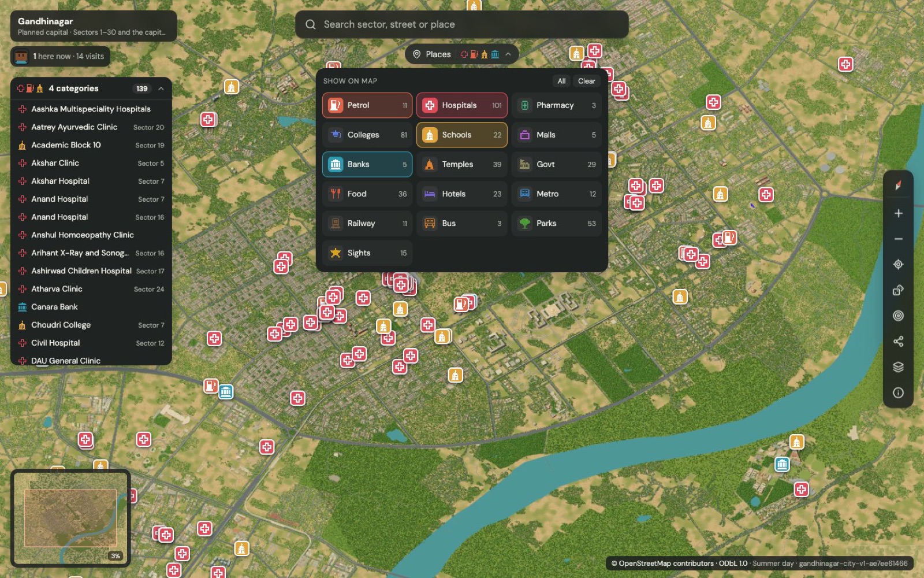Select Aashka Multispeciality Hospitals entry

(91, 109)
